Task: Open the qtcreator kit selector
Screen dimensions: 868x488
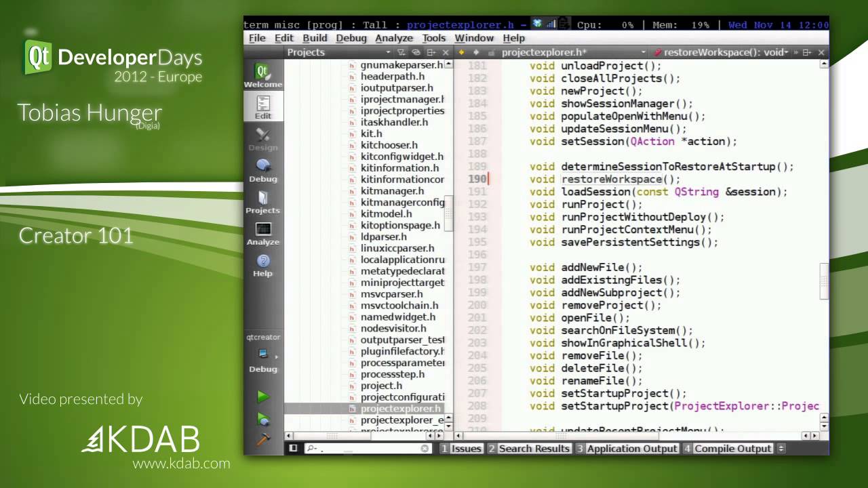Action: tap(263, 354)
